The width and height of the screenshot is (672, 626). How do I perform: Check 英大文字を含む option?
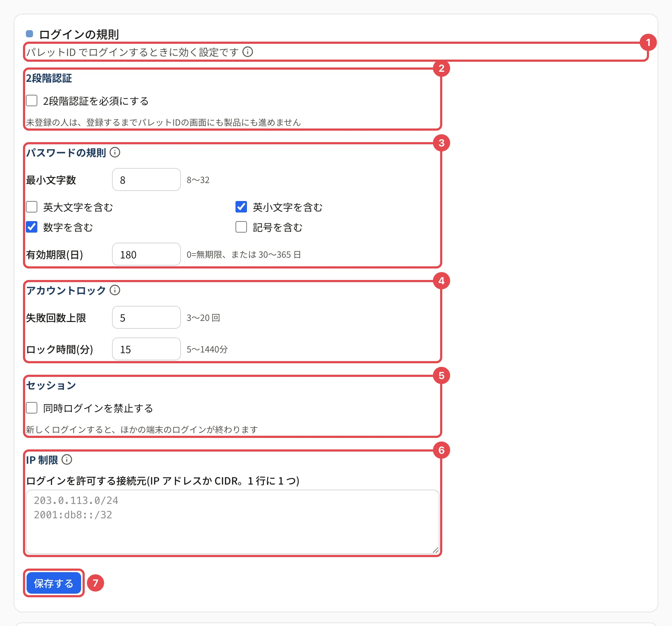coord(32,207)
